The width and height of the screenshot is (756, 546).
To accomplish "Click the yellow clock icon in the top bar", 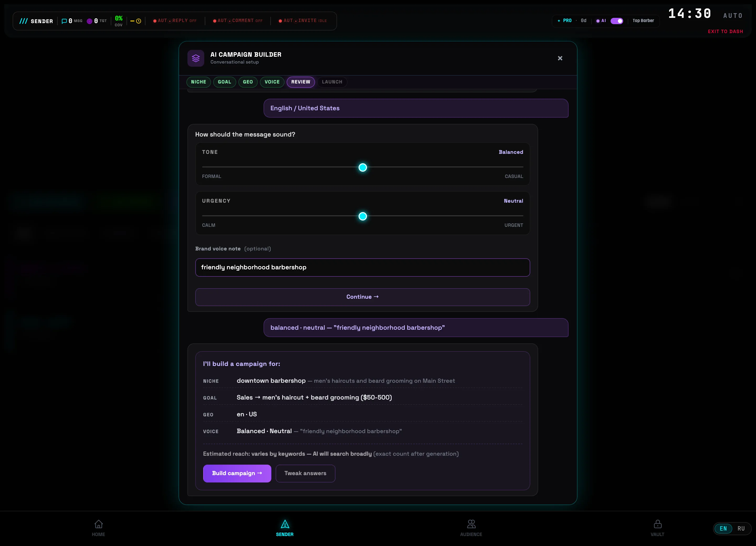I will pyautogui.click(x=139, y=21).
